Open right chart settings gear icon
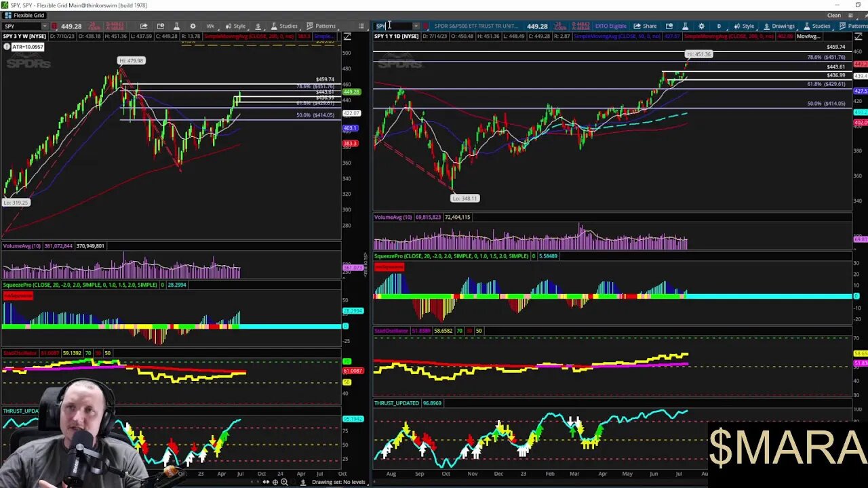Viewport: 868px width, 488px height. tap(701, 26)
